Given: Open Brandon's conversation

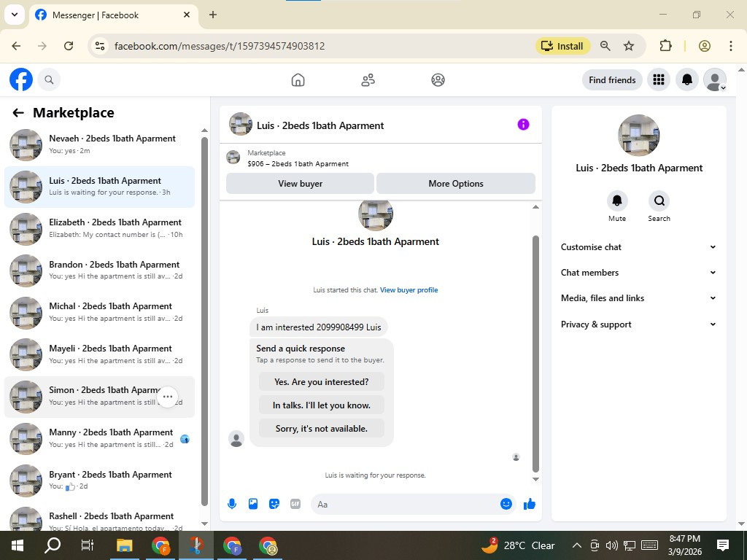Looking at the screenshot, I should coord(99,271).
